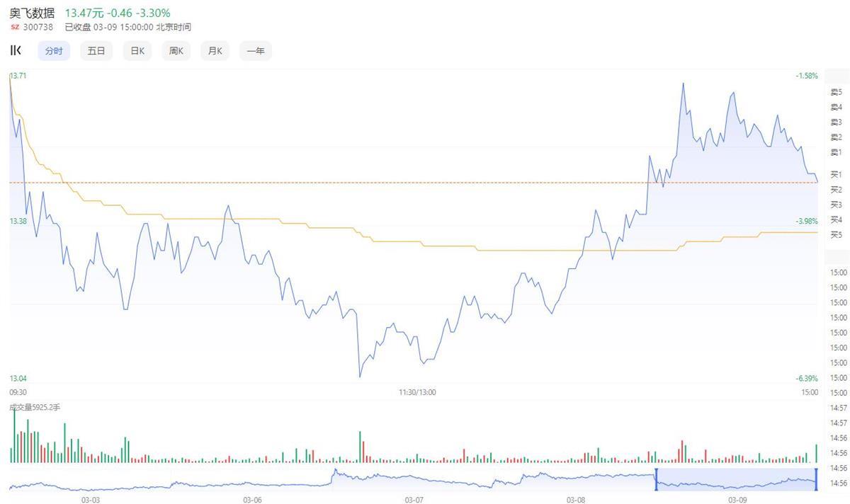Click the 13.38 mid price label

click(x=18, y=222)
